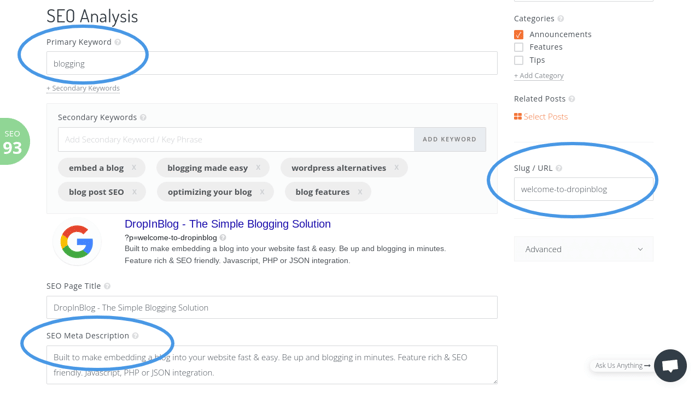Open DropInBlog search preview title link
700x393 pixels.
point(228,224)
